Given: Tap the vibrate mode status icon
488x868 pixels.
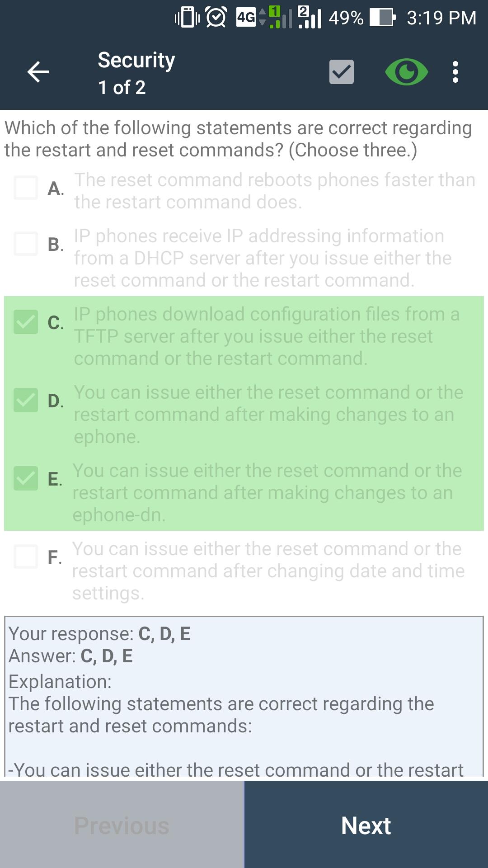Looking at the screenshot, I should coord(187,18).
